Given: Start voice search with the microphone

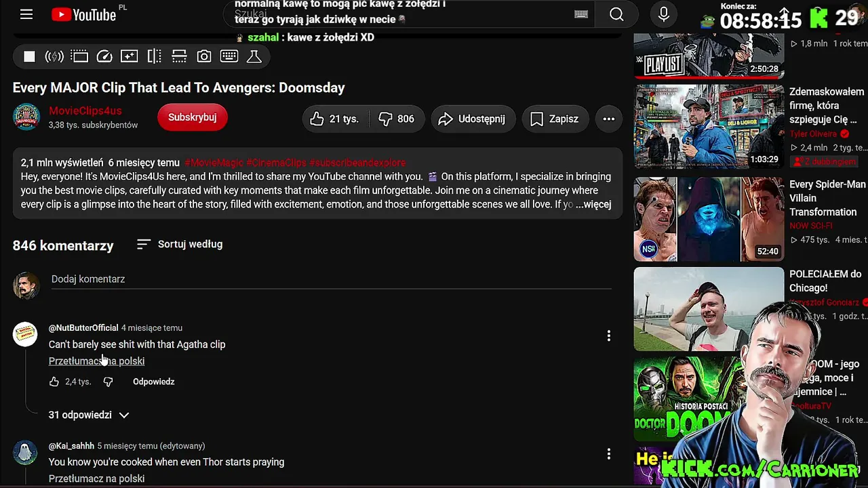Looking at the screenshot, I should [x=664, y=14].
